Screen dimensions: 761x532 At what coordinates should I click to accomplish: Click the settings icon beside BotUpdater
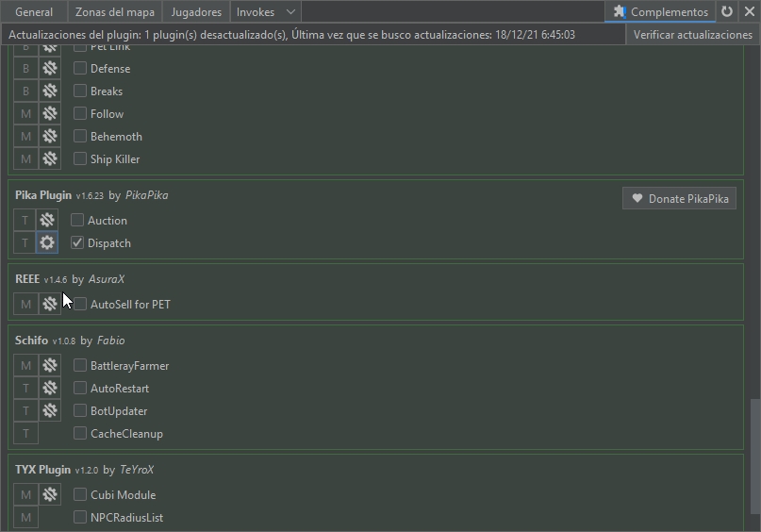click(50, 411)
